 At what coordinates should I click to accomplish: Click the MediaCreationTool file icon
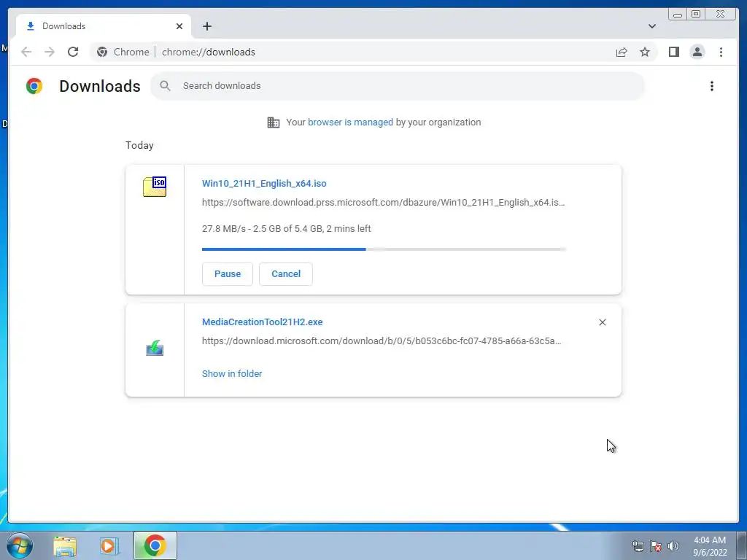pyautogui.click(x=155, y=348)
